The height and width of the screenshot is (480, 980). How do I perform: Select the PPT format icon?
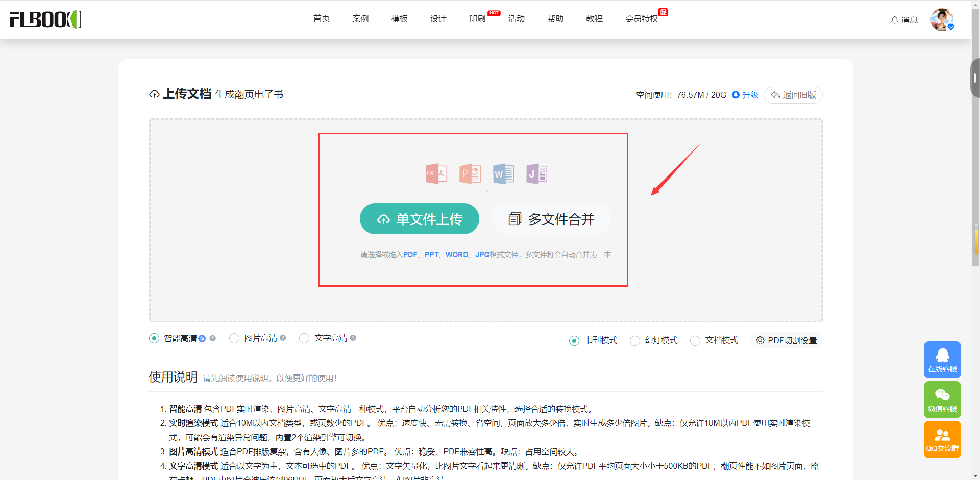470,173
